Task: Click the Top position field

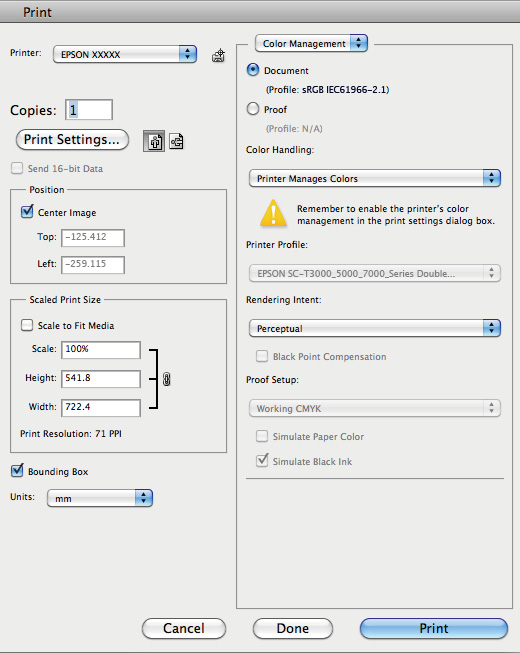Action: click(x=93, y=237)
